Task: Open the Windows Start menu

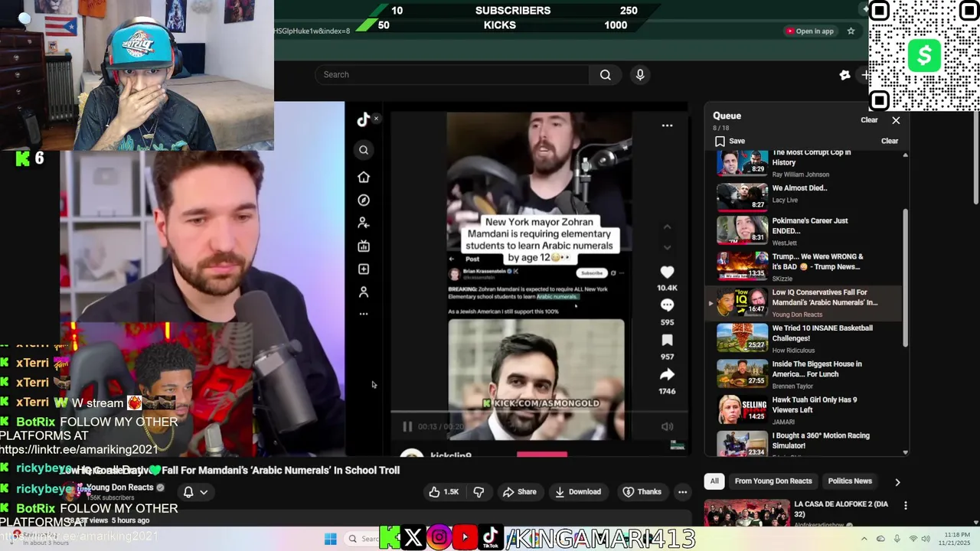Action: pyautogui.click(x=330, y=539)
